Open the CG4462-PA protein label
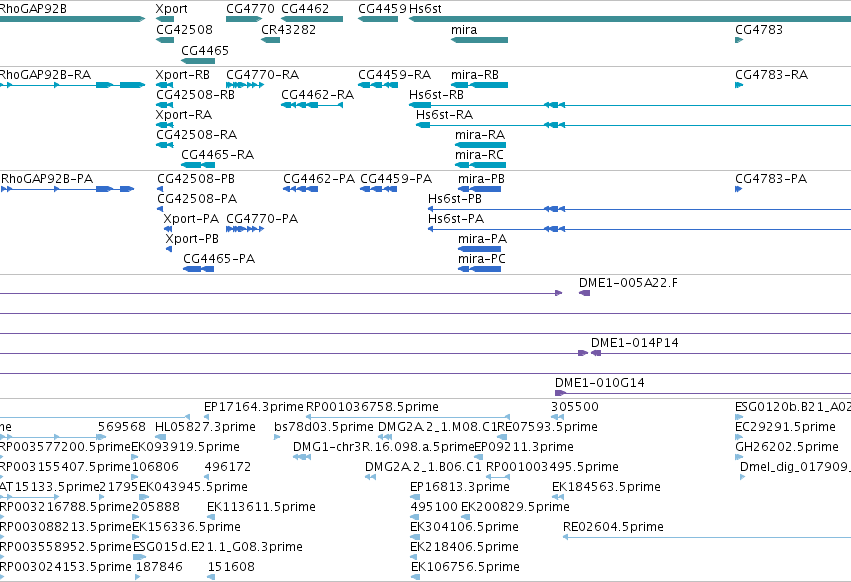 [319, 179]
